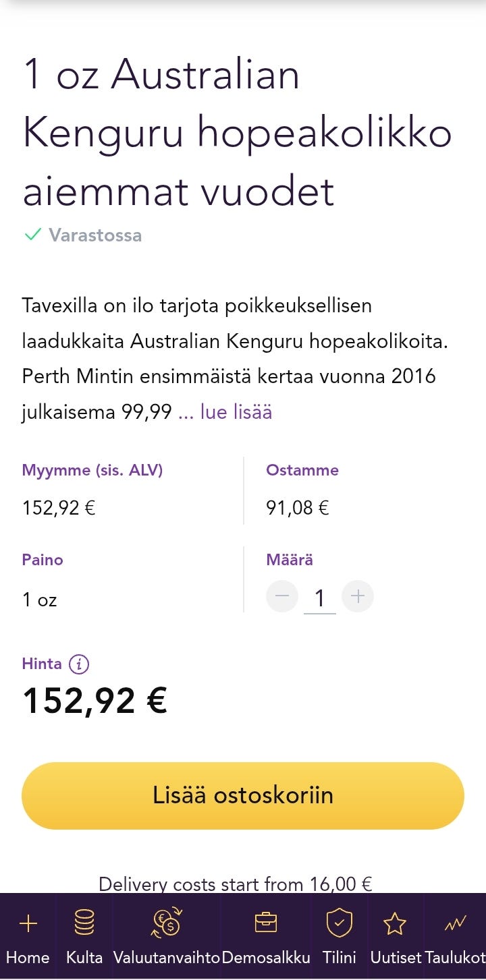This screenshot has height=980, width=486.
Task: Select the Määrä quantity input field
Action: pyautogui.click(x=320, y=596)
